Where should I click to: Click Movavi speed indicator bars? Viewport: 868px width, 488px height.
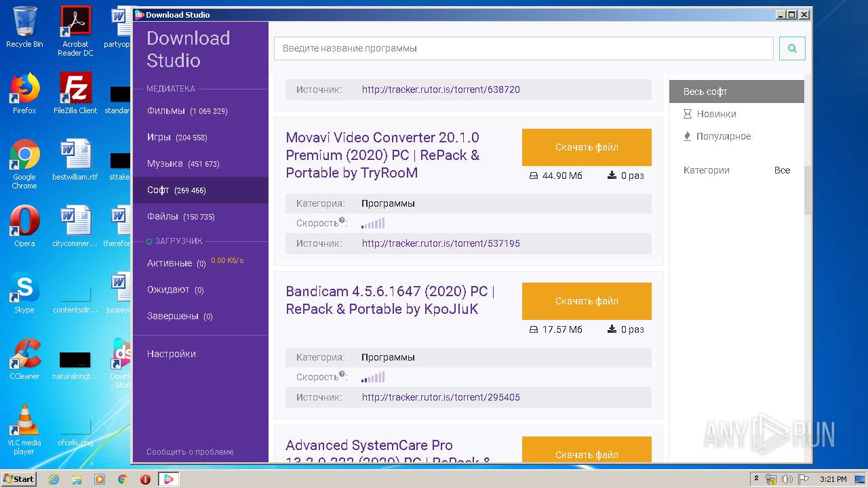tap(373, 223)
